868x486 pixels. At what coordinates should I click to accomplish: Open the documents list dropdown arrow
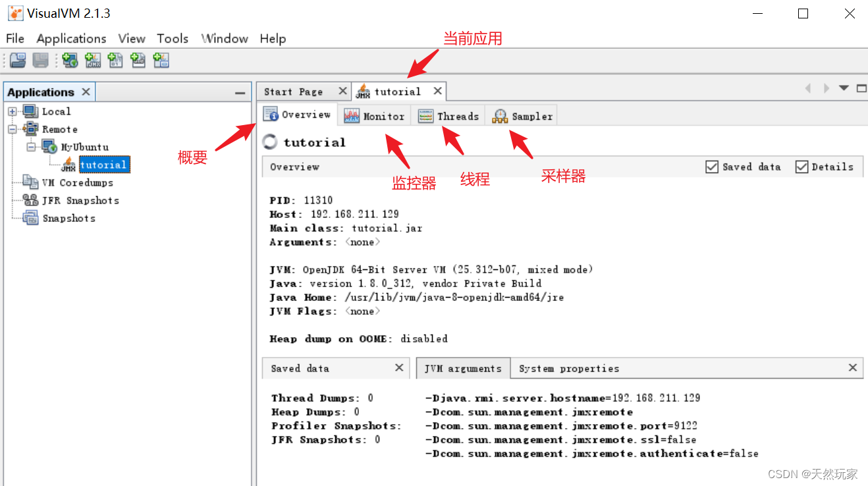(x=844, y=88)
